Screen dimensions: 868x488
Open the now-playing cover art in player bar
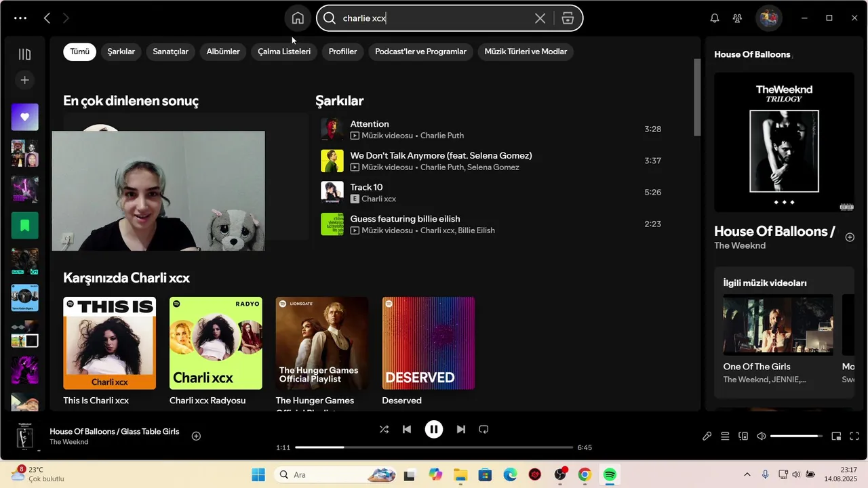coord(24,436)
